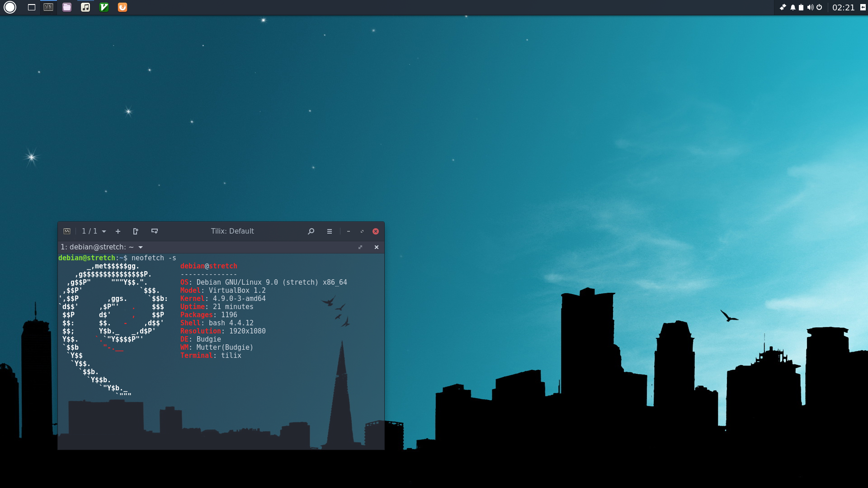The width and height of the screenshot is (868, 488).
Task: Click the add terminal down icon
Action: 155,231
